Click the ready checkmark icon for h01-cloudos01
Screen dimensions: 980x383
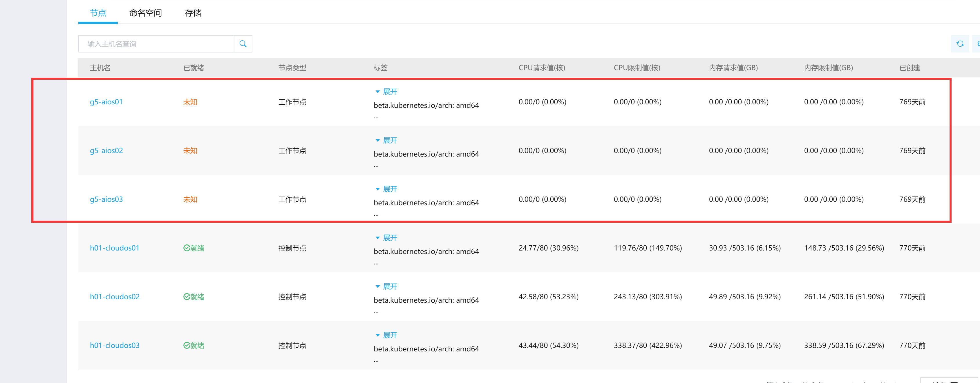(187, 248)
